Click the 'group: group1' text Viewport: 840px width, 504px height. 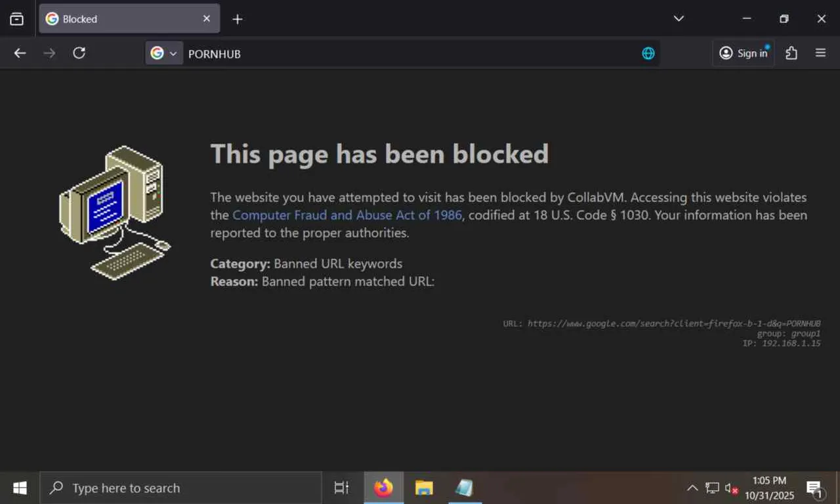click(789, 333)
